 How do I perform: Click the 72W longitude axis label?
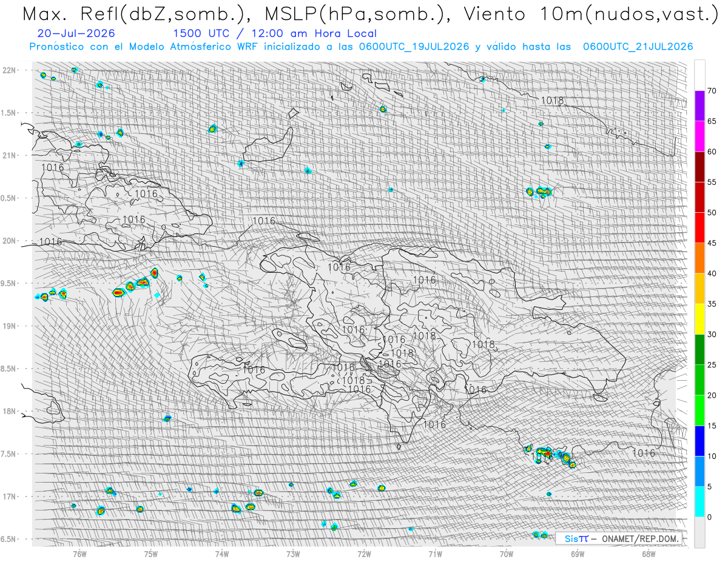[364, 553]
